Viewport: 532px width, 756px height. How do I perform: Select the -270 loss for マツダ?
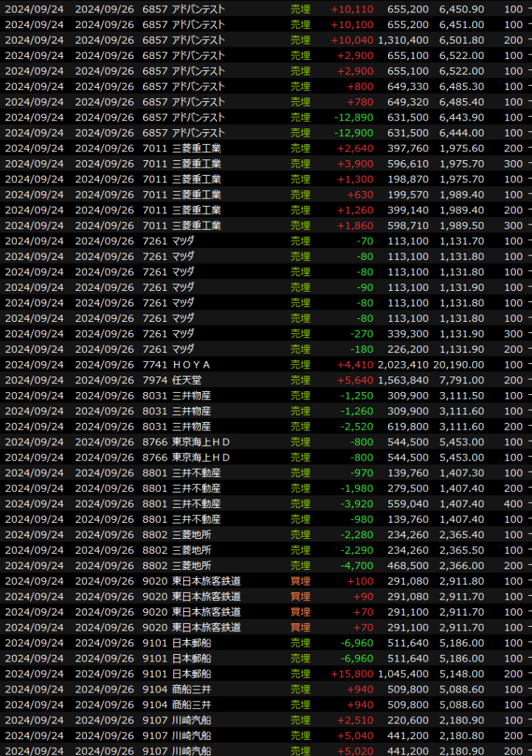(x=362, y=334)
